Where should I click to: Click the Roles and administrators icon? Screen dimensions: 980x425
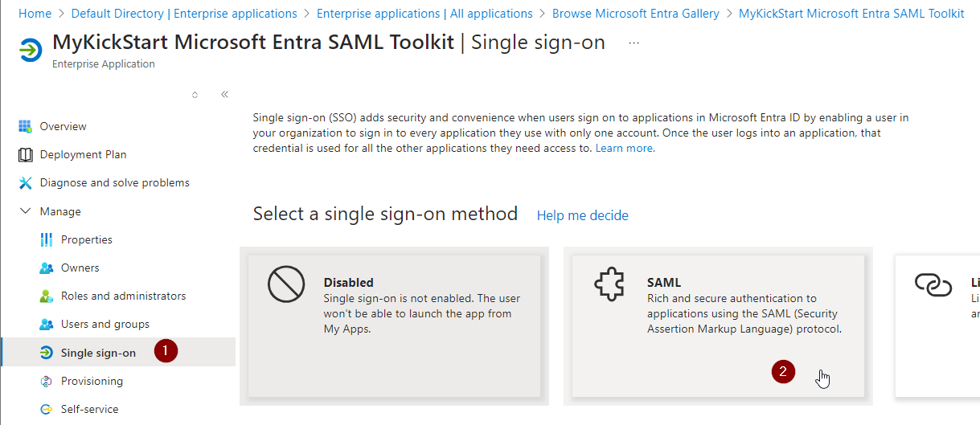coord(46,296)
